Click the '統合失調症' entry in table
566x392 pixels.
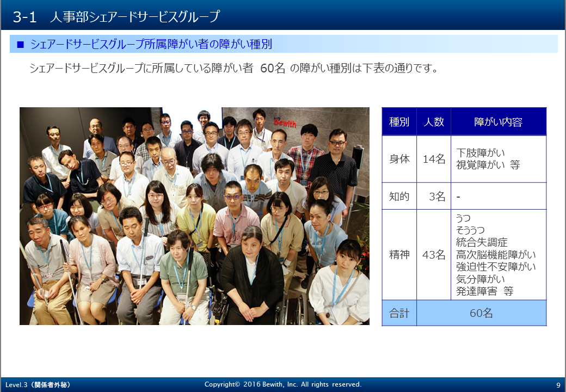(x=482, y=242)
